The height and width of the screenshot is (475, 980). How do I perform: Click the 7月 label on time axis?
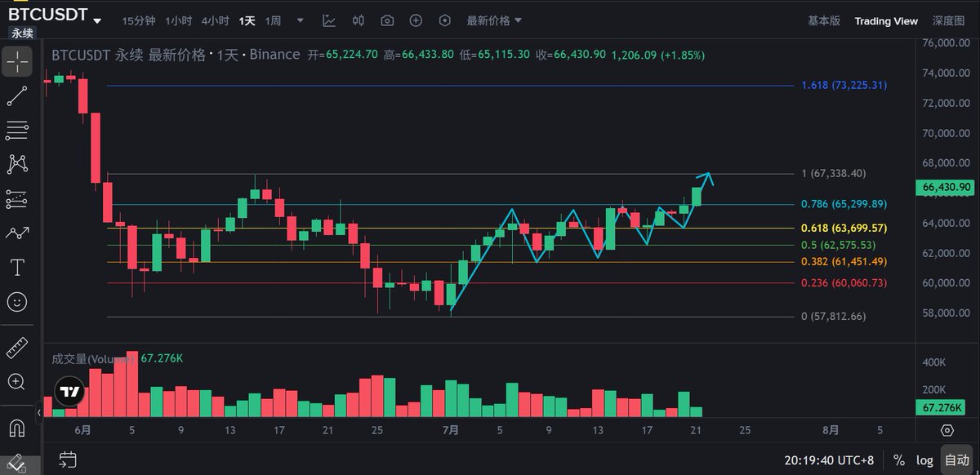[x=450, y=429]
